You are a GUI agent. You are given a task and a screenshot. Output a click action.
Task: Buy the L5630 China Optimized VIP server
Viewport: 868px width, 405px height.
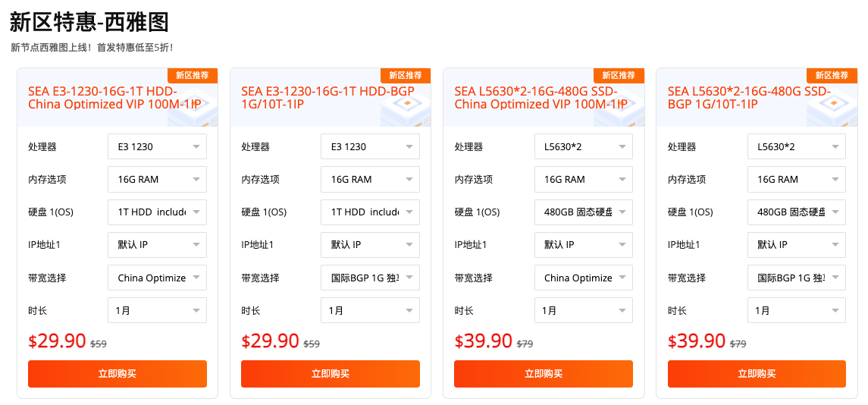click(544, 374)
